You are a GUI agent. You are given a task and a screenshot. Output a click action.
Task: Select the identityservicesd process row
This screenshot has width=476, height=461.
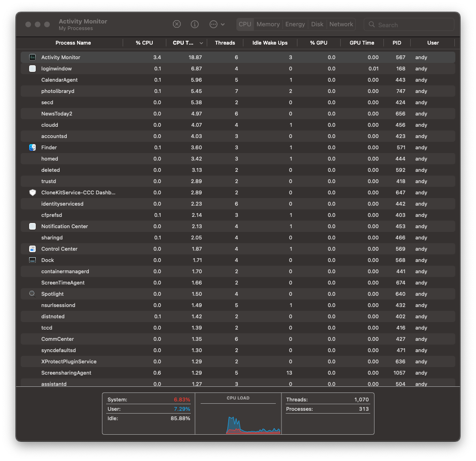click(x=238, y=204)
